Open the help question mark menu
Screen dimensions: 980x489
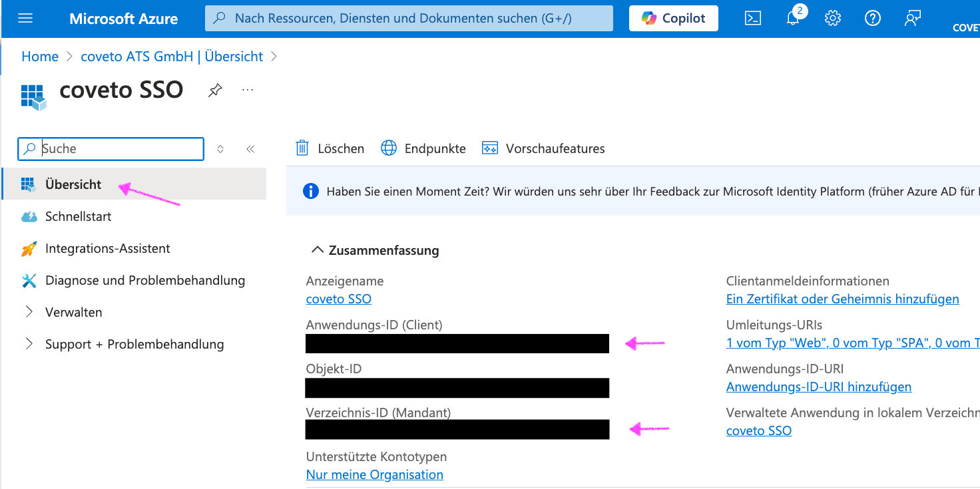tap(873, 19)
